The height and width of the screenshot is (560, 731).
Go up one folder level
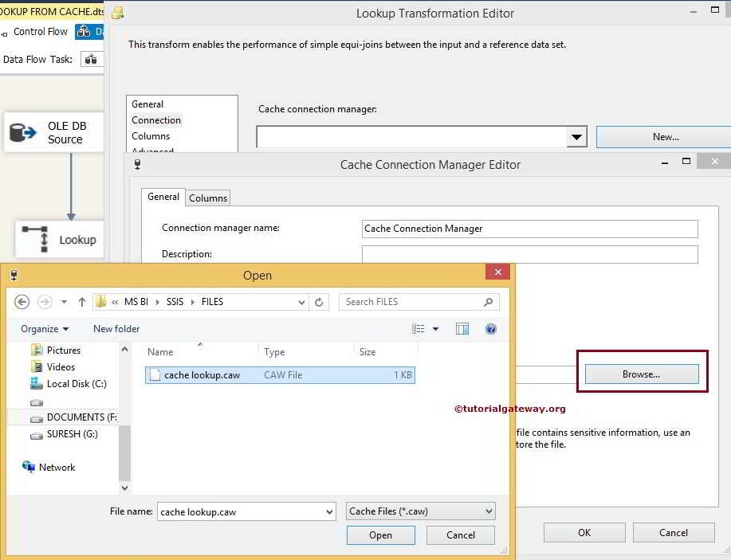pyautogui.click(x=82, y=302)
